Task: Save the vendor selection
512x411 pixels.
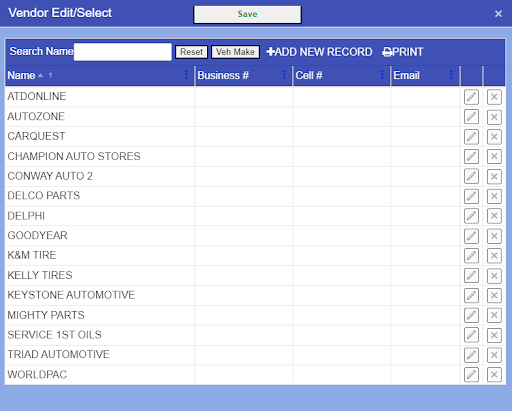Action: click(x=247, y=14)
